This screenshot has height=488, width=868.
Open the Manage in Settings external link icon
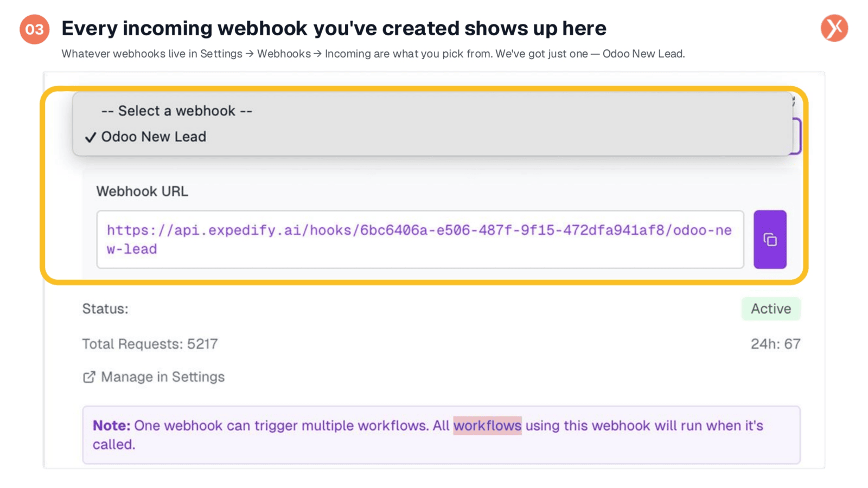coord(89,377)
